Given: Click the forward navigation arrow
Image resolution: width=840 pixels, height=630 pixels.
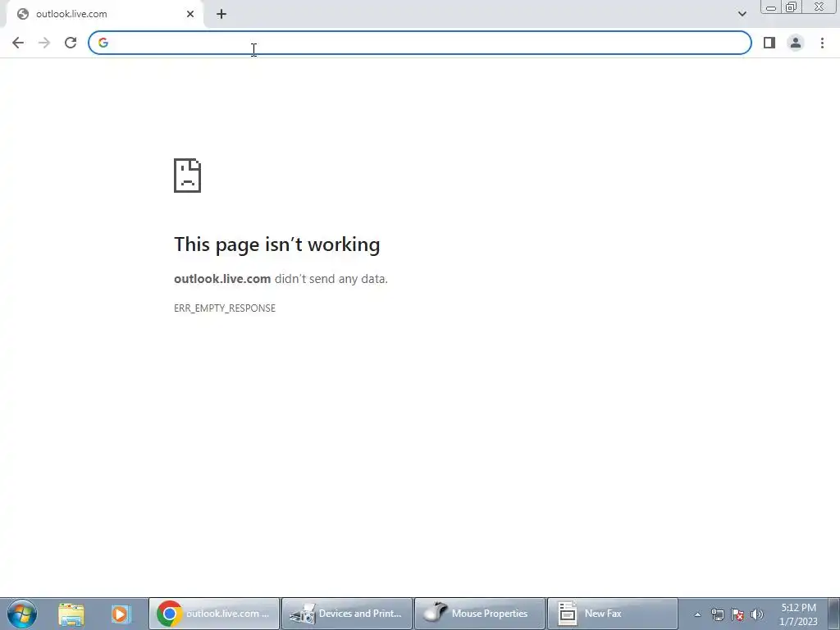Looking at the screenshot, I should (44, 43).
